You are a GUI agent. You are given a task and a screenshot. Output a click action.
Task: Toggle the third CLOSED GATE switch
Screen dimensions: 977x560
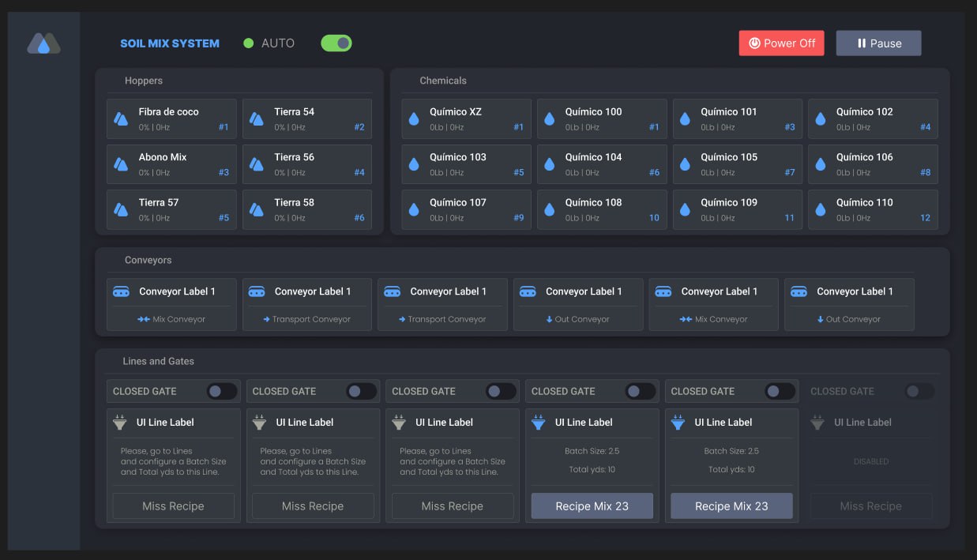(x=501, y=391)
